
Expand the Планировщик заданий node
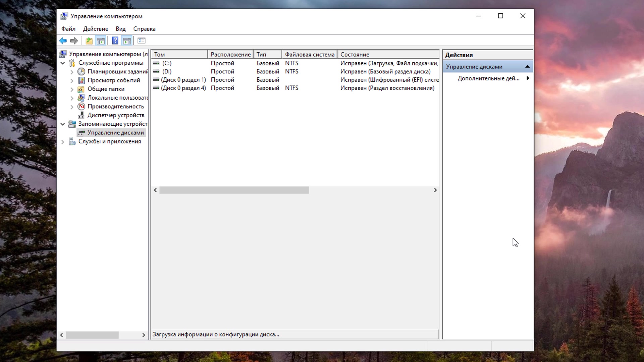[72, 71]
